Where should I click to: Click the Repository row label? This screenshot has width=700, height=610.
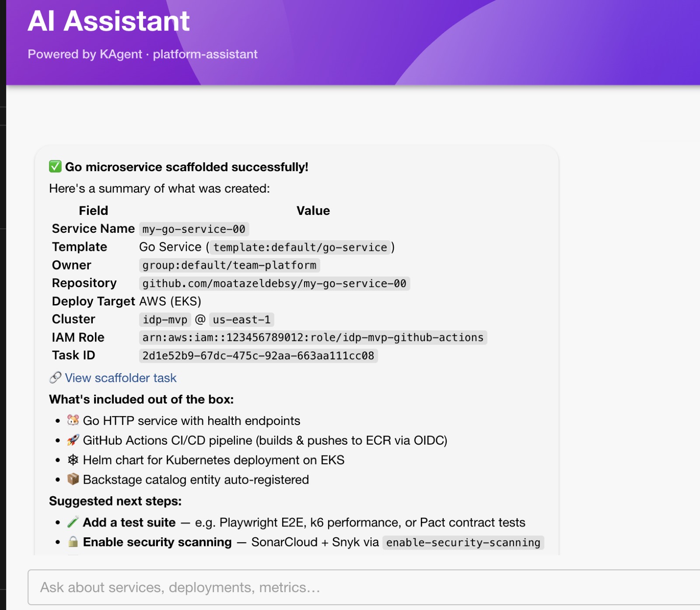84,283
